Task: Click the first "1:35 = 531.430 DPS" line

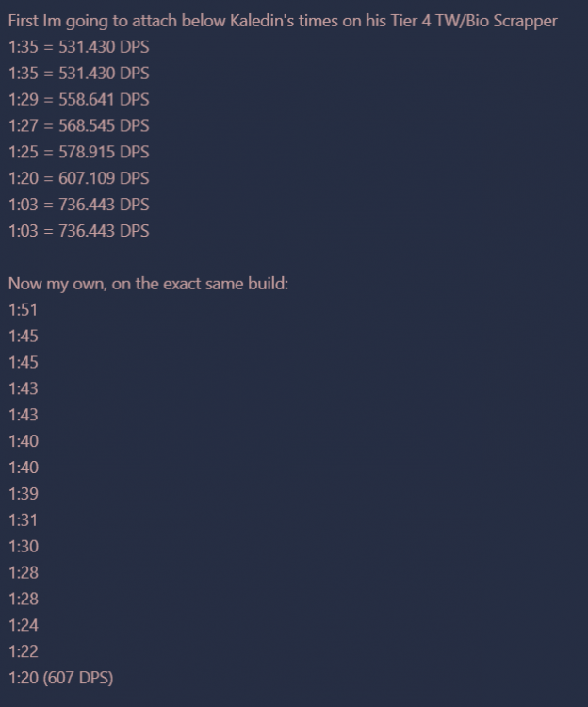Action: [x=78, y=46]
